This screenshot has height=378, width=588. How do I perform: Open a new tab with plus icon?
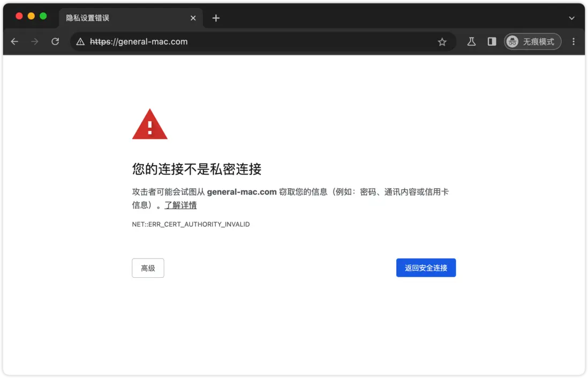tap(216, 18)
